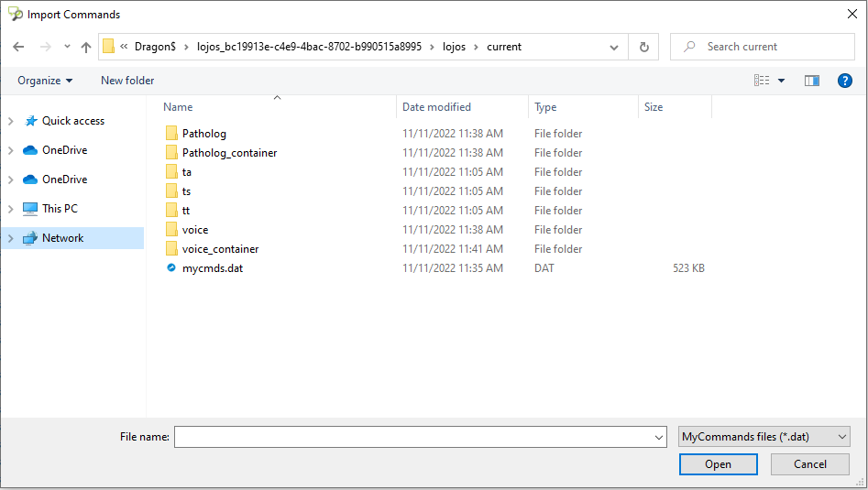Screen dimensions: 868x490
Task: Click the mycmds.dat file icon
Action: [x=171, y=267]
